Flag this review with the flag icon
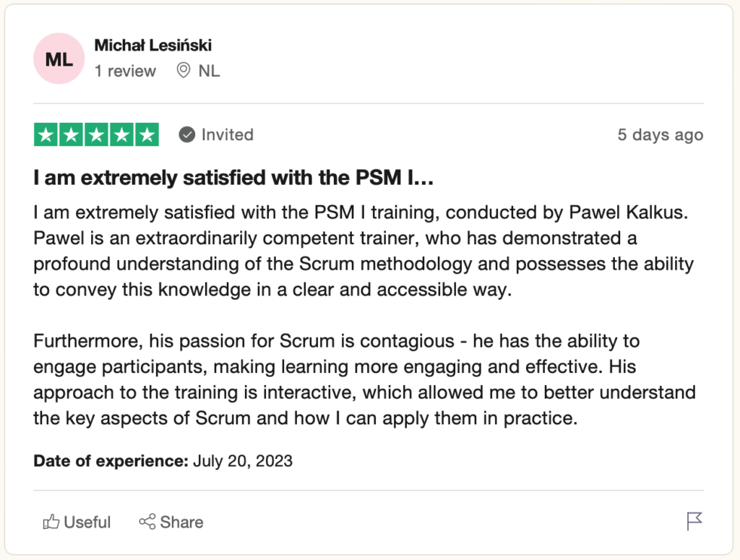The width and height of the screenshot is (740, 560). pyautogui.click(x=694, y=521)
